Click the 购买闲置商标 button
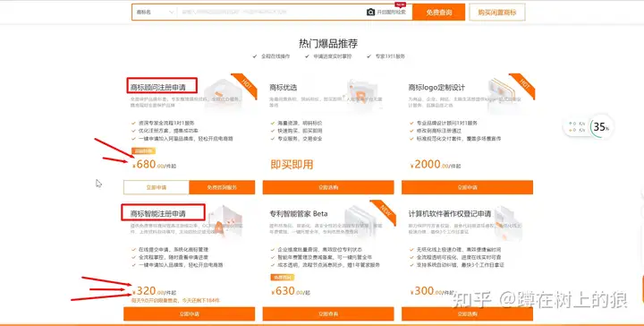644x326 pixels. 497,13
